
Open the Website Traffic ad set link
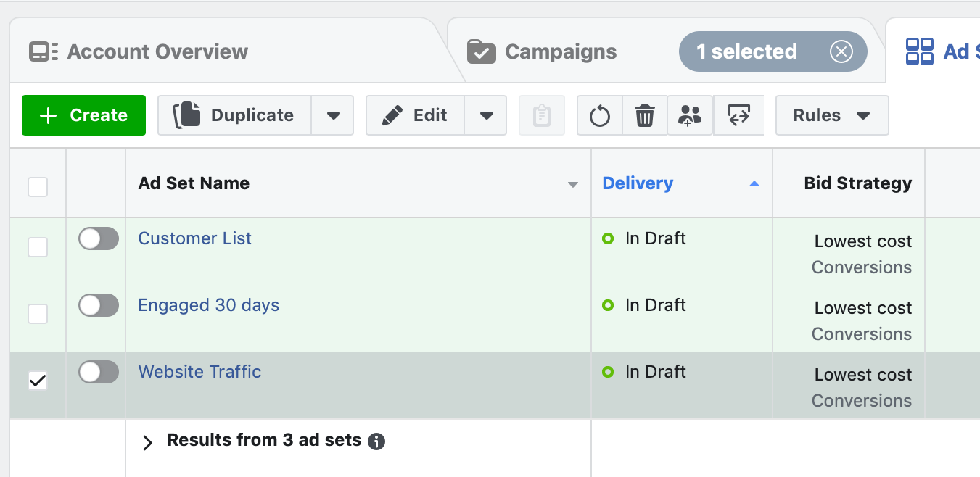tap(199, 372)
